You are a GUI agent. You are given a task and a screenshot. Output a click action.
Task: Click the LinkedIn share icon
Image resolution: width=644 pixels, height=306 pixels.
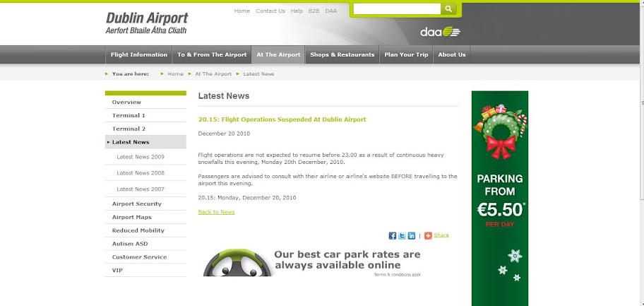point(412,235)
